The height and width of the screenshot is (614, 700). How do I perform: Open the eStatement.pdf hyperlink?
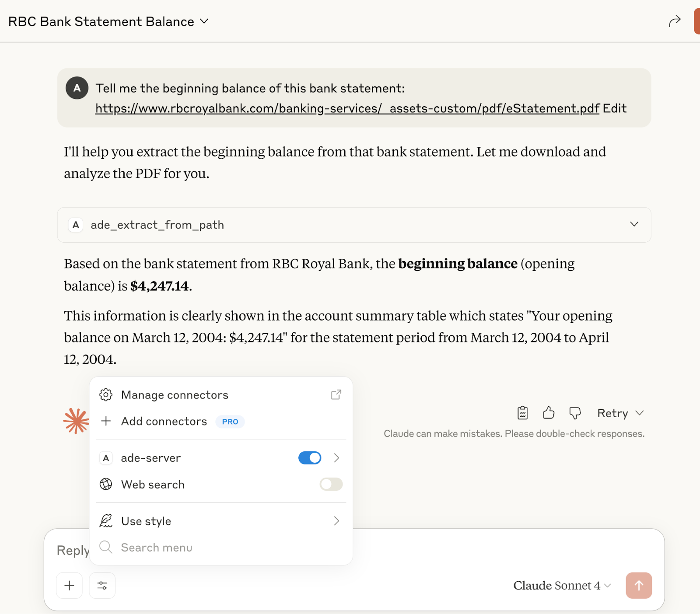click(347, 108)
